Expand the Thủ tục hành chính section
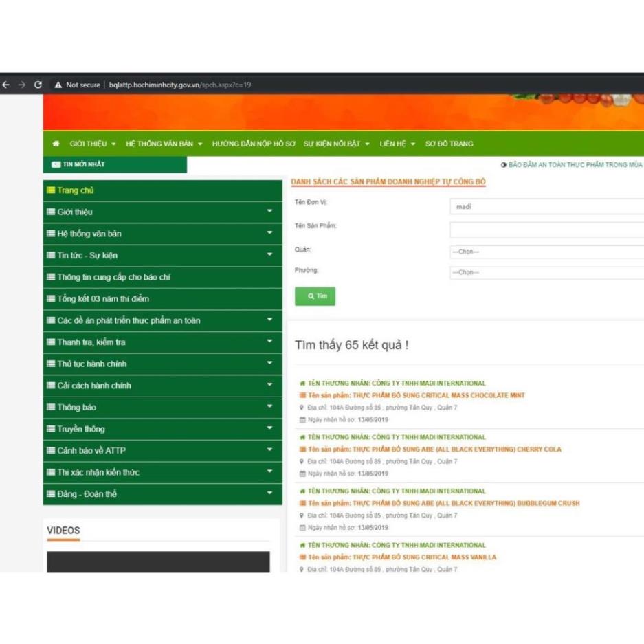Screen dimensions: 644x644 pyautogui.click(x=269, y=364)
